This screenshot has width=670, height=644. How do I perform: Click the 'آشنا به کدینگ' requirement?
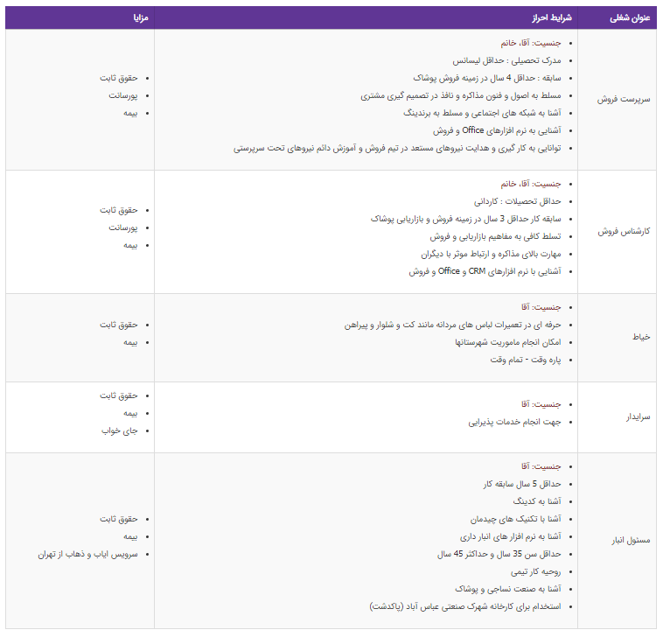click(537, 501)
